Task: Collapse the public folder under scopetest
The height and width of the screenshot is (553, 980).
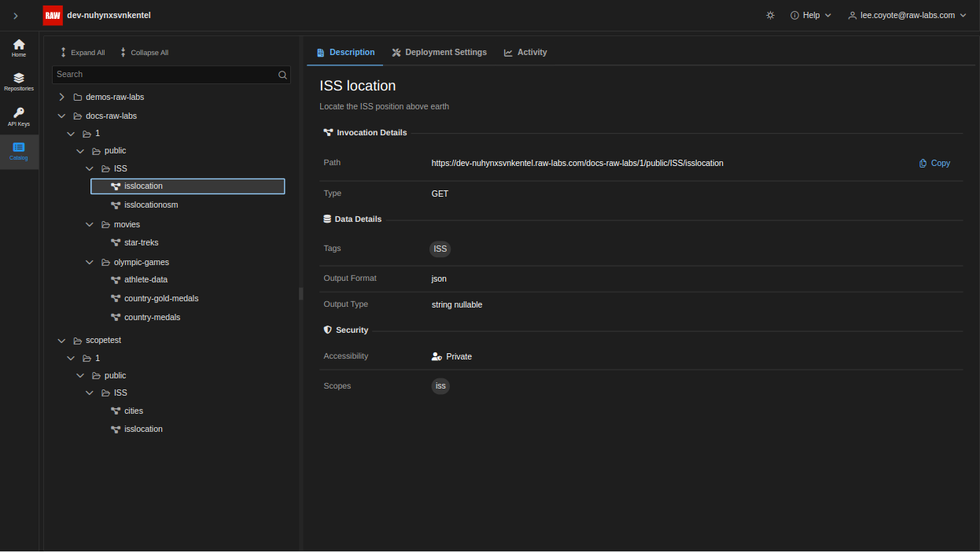Action: [x=80, y=376]
